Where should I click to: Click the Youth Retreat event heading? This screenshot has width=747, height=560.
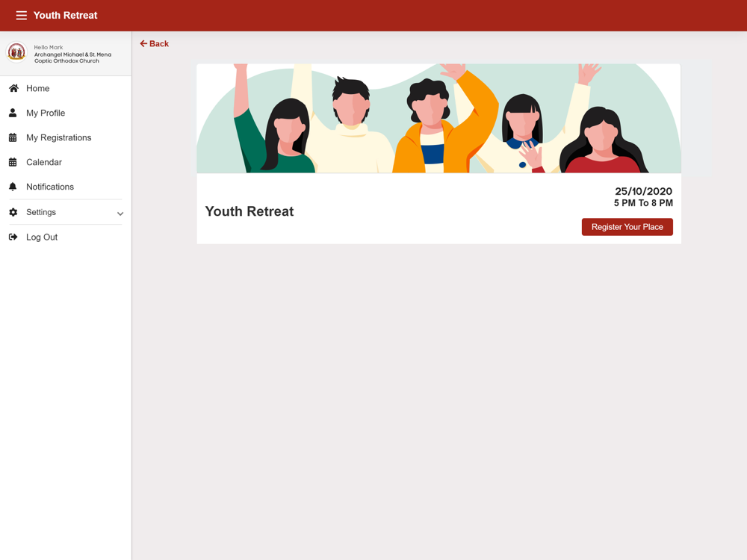click(249, 211)
